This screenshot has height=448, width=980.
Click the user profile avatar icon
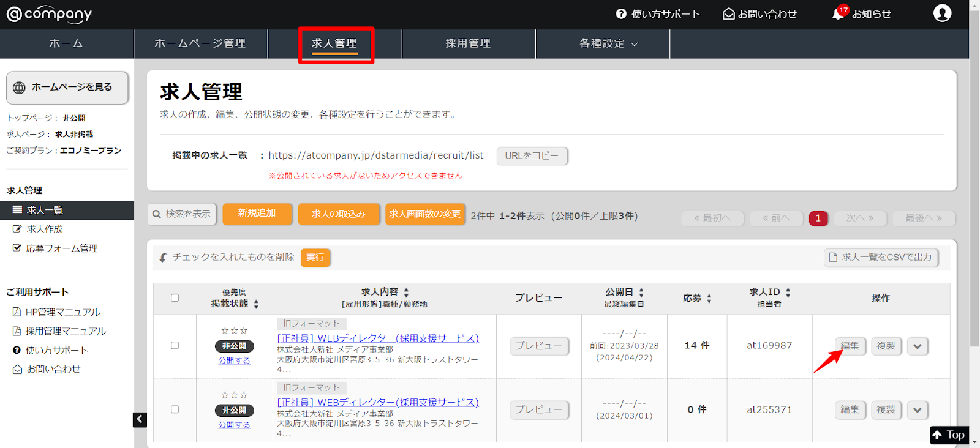point(942,13)
